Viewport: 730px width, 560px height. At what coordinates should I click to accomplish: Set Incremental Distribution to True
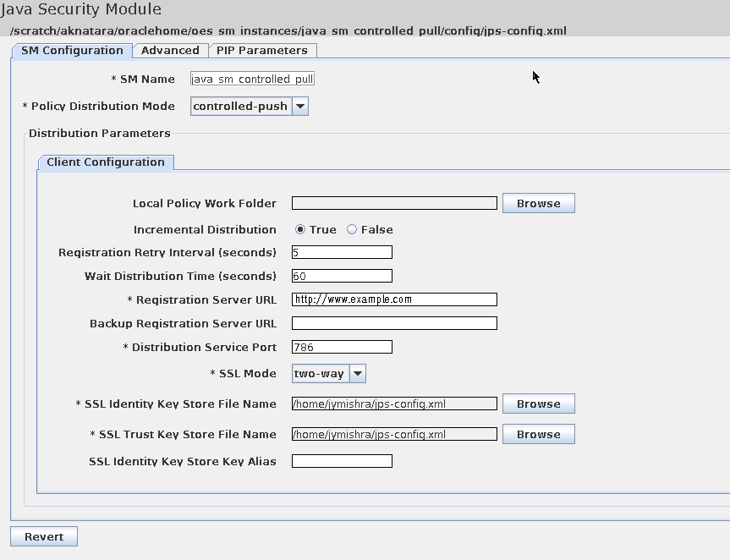tap(316, 229)
